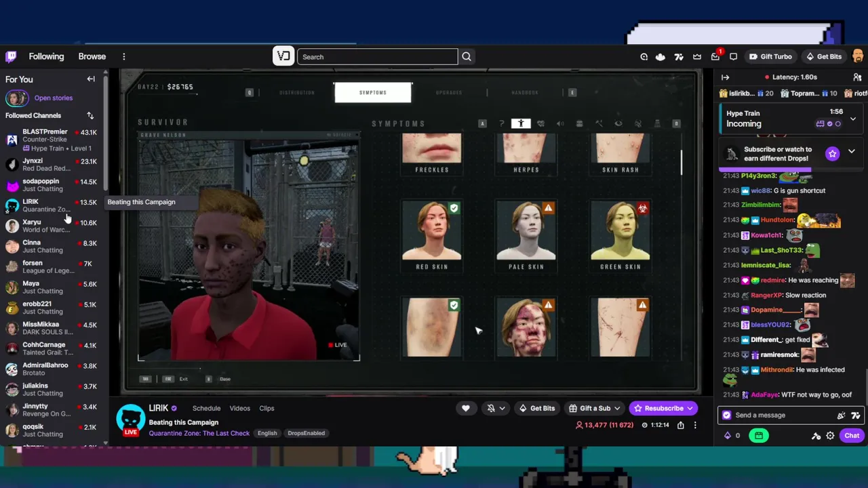868x488 pixels.
Task: Toggle the heart follow button
Action: pyautogui.click(x=465, y=408)
